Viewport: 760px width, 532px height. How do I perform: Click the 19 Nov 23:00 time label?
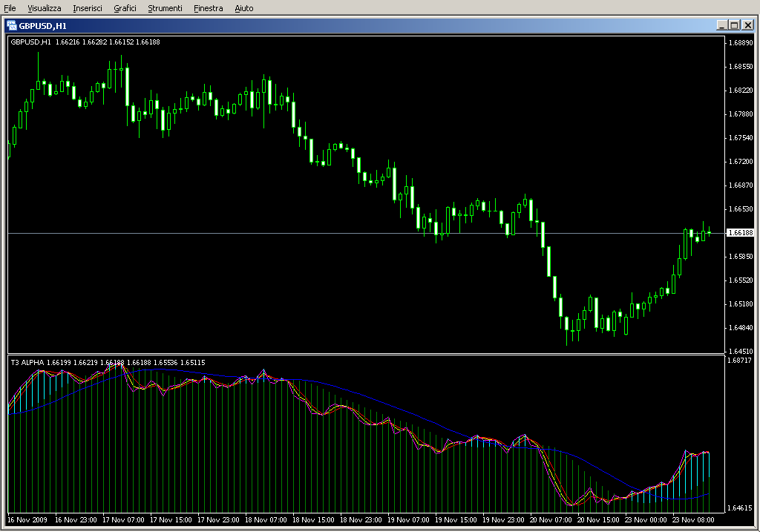click(x=503, y=520)
